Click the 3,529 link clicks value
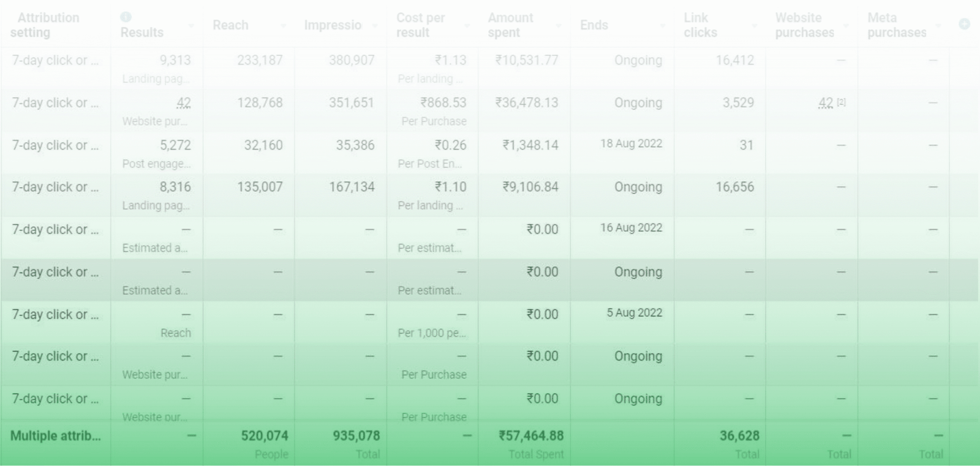 (x=738, y=103)
